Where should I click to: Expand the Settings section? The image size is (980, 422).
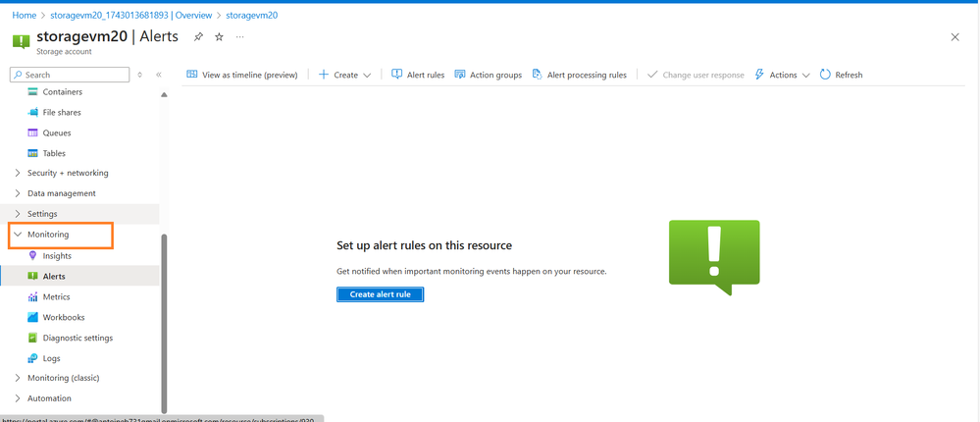coord(18,214)
